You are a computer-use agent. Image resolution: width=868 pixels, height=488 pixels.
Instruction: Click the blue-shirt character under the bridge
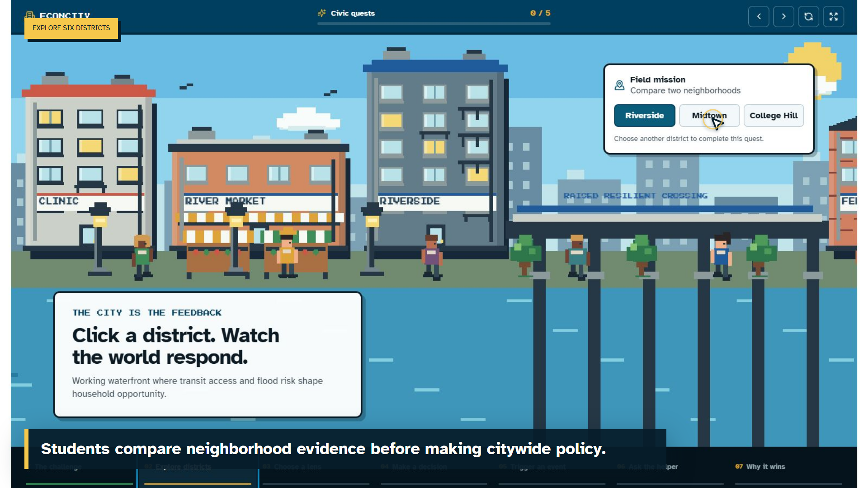[x=722, y=257]
